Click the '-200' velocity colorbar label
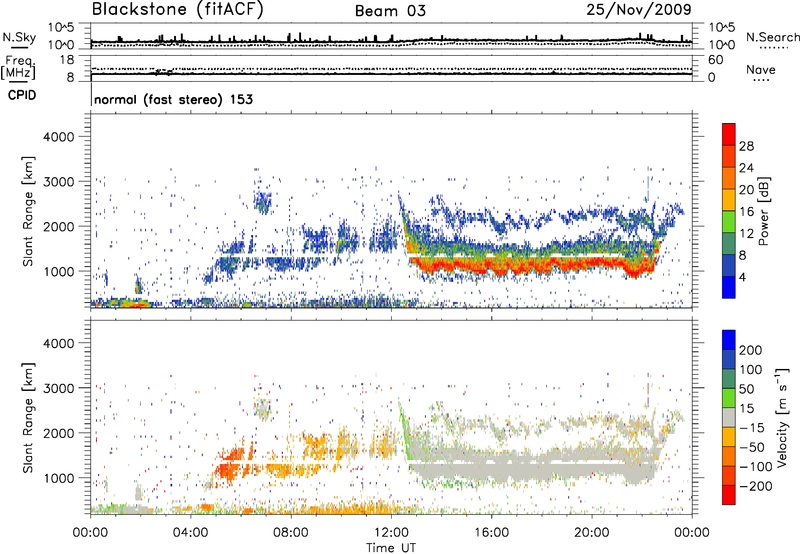The width and height of the screenshot is (800, 554). tap(756, 486)
